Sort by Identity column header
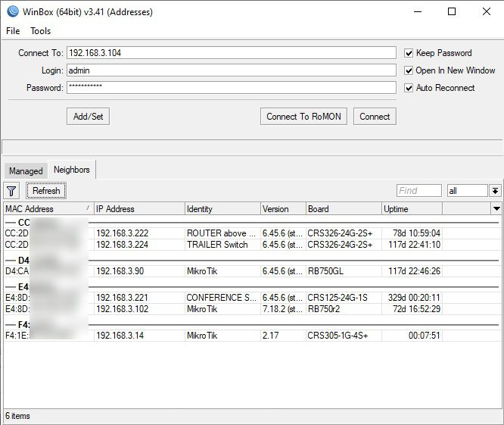 222,209
